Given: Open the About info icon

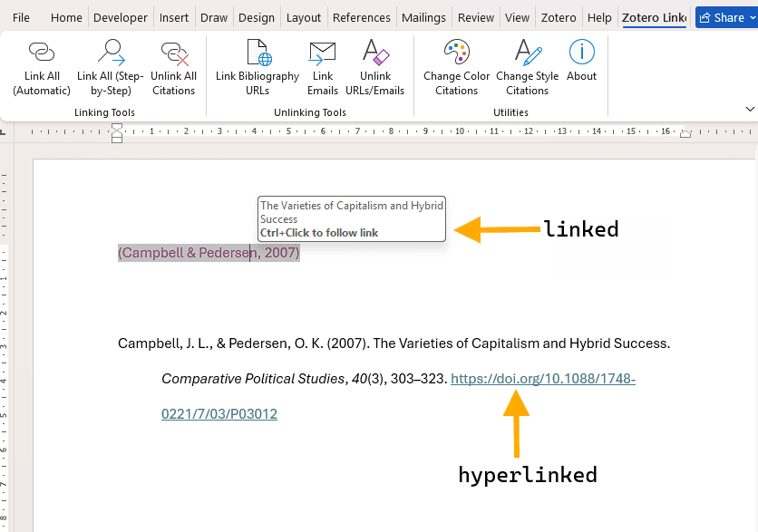Looking at the screenshot, I should 581,54.
